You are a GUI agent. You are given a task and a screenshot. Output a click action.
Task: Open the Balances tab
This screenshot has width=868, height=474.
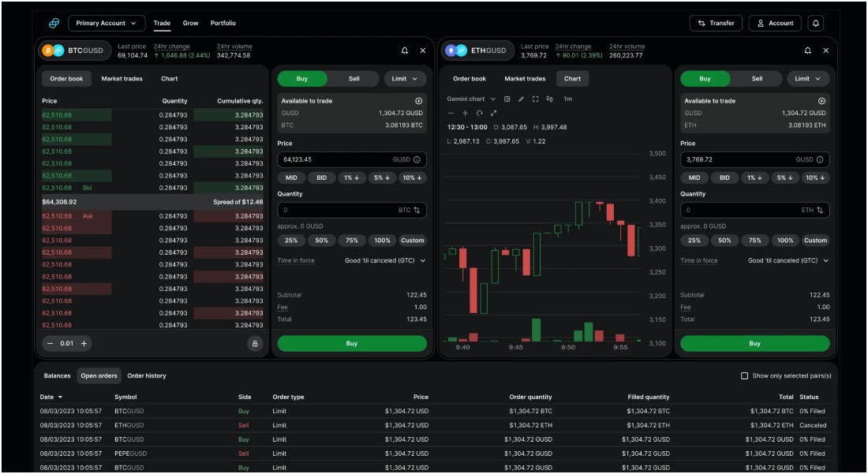(57, 375)
